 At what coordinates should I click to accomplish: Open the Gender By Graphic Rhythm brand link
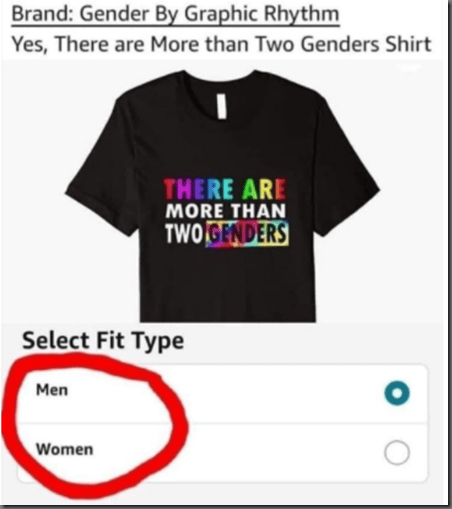click(x=175, y=15)
